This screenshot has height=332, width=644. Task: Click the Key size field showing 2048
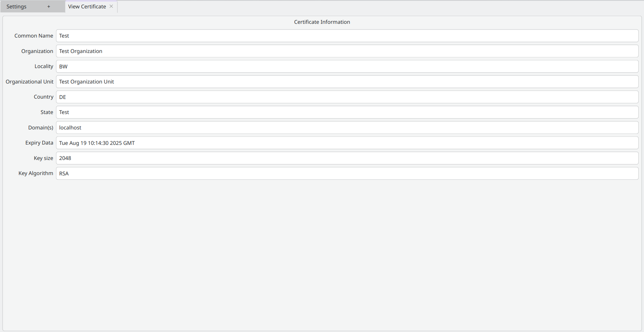pos(347,158)
